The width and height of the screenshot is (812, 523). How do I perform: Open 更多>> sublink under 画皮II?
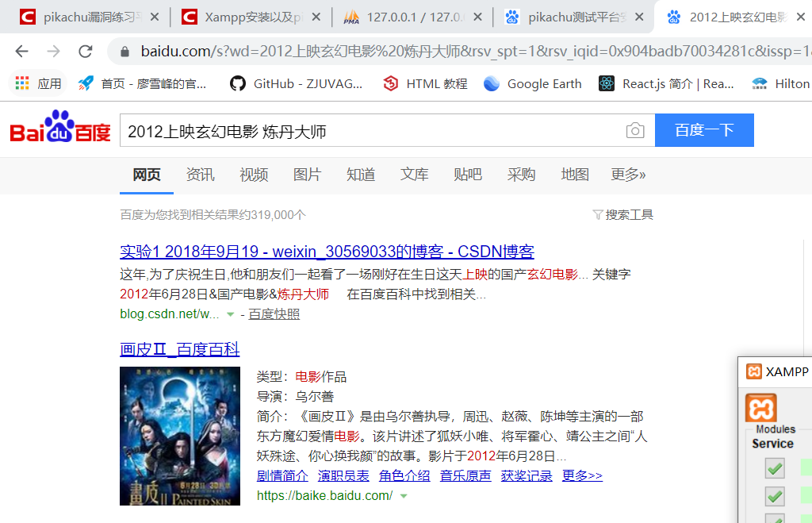[x=583, y=475]
